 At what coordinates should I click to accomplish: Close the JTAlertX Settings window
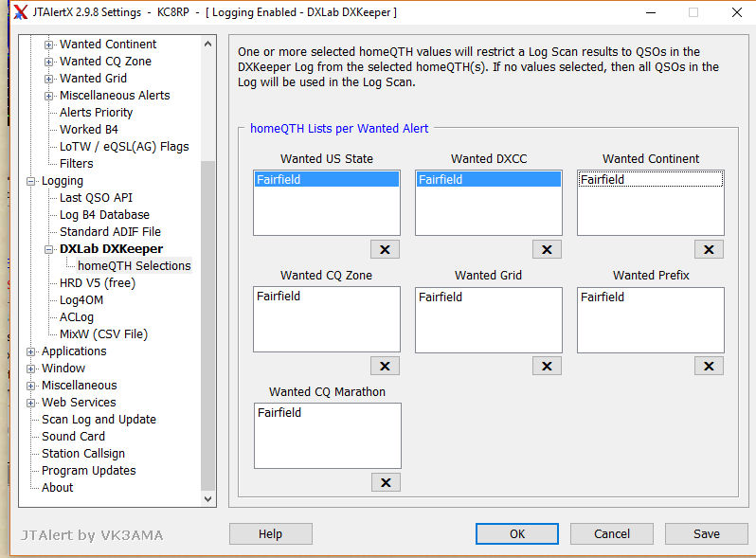pyautogui.click(x=736, y=12)
